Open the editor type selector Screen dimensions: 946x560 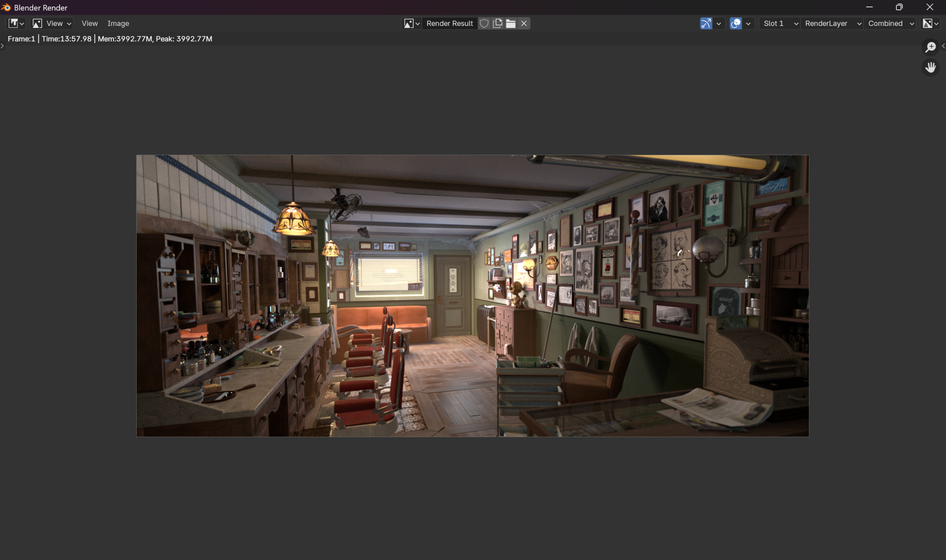point(16,23)
